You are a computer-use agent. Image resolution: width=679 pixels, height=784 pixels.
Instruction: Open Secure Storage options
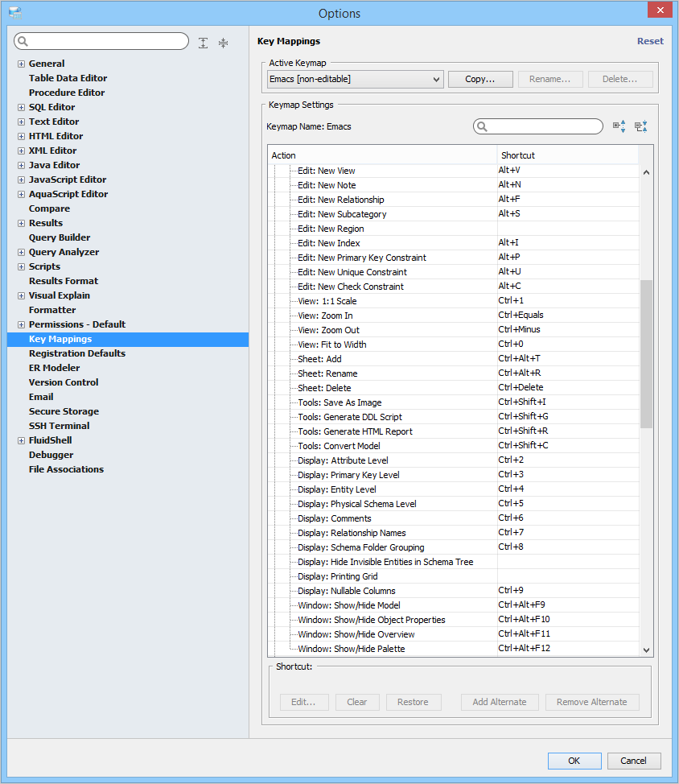[x=64, y=412]
